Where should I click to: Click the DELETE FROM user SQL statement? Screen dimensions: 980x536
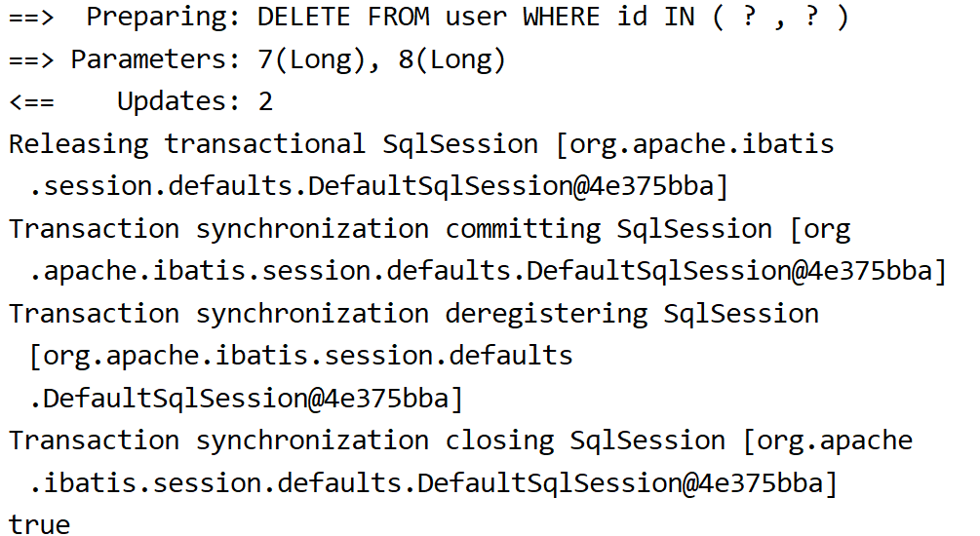[553, 17]
